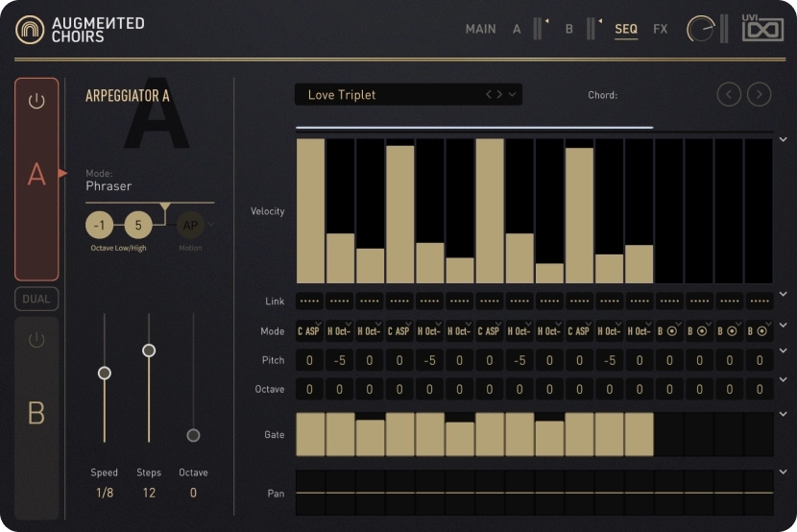
Task: Click the Octave High 5 circle
Action: (x=138, y=226)
